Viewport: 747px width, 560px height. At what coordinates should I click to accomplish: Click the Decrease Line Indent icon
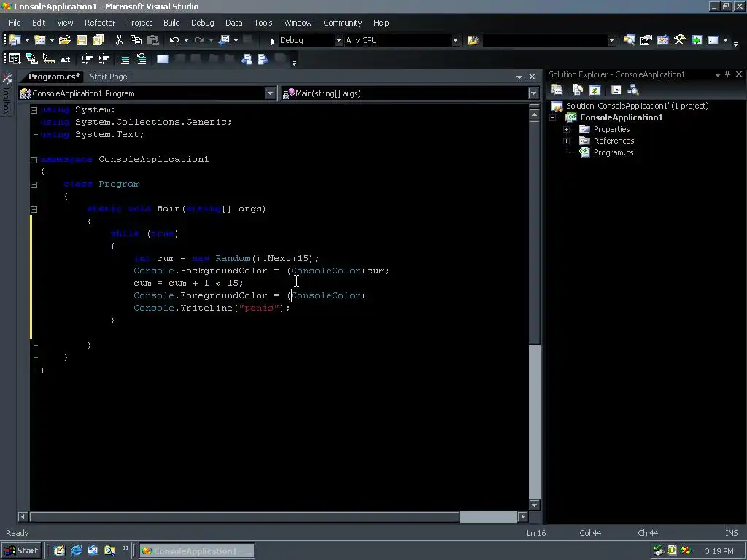pyautogui.click(x=87, y=59)
